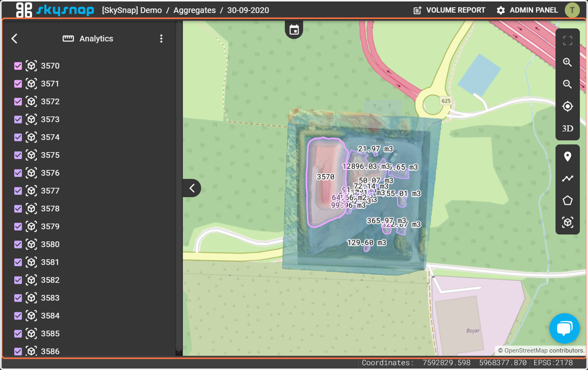Select measurement 3575 in the list
Image resolution: width=588 pixels, height=370 pixels.
(x=50, y=155)
